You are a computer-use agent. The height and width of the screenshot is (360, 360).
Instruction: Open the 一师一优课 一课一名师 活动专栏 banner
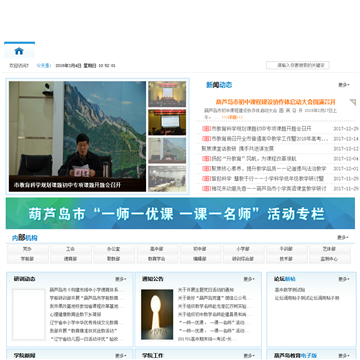coord(180,213)
